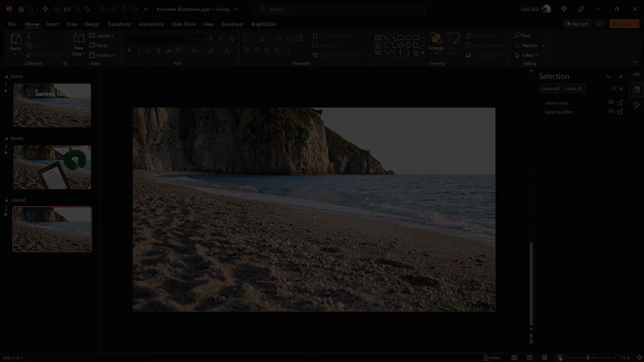Click the Record button
This screenshot has width=644, height=362.
click(x=577, y=24)
